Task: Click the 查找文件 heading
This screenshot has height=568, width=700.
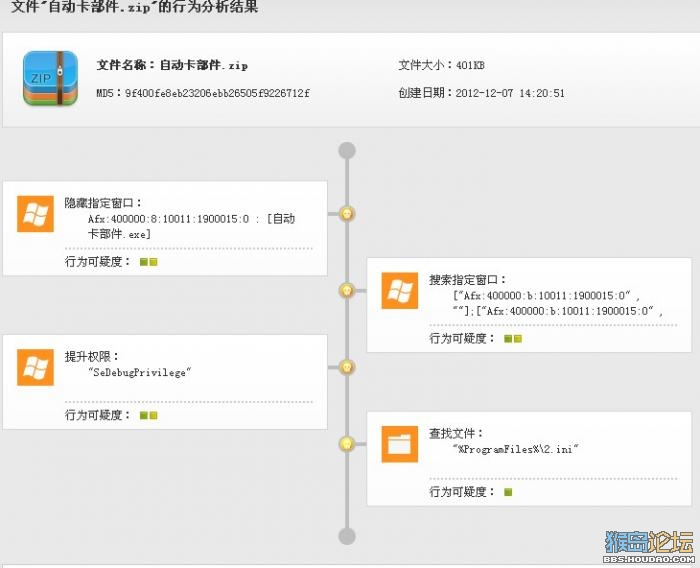Action: [x=456, y=433]
